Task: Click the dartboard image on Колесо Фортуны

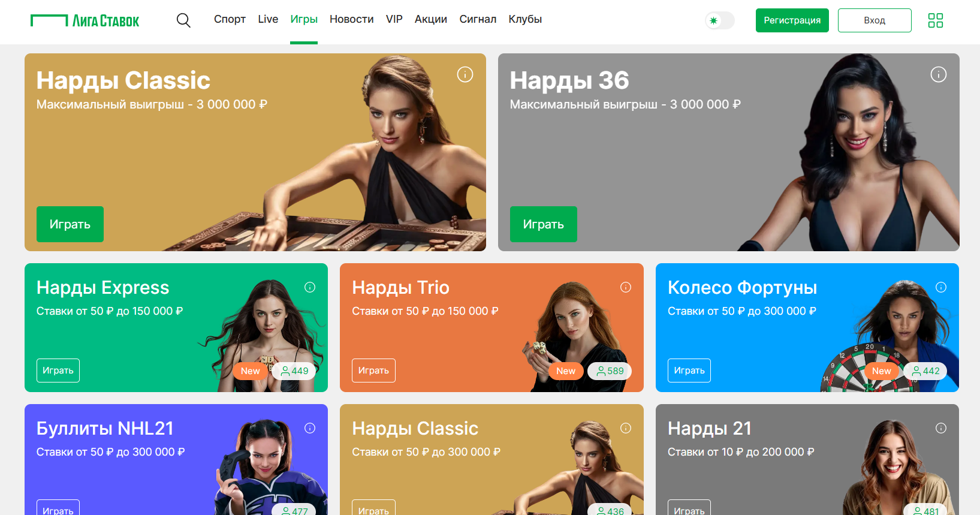Action: [x=869, y=369]
